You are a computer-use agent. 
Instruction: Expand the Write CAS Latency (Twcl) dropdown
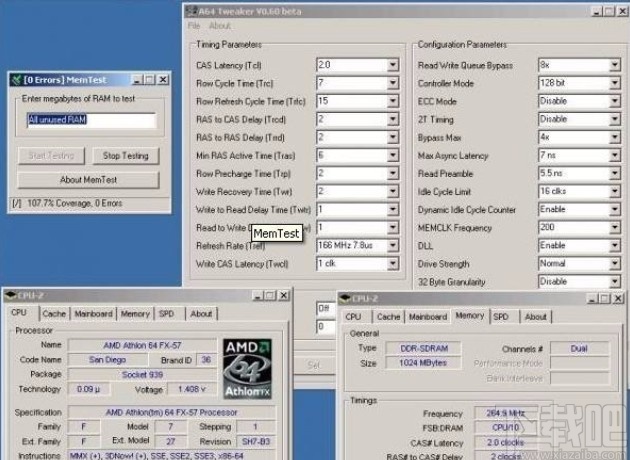tap(393, 264)
